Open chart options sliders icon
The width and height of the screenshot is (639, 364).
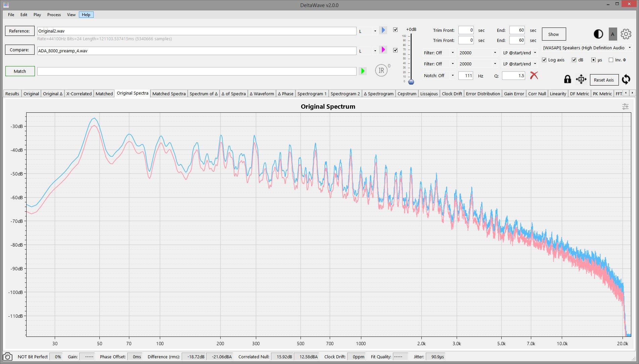(x=625, y=106)
